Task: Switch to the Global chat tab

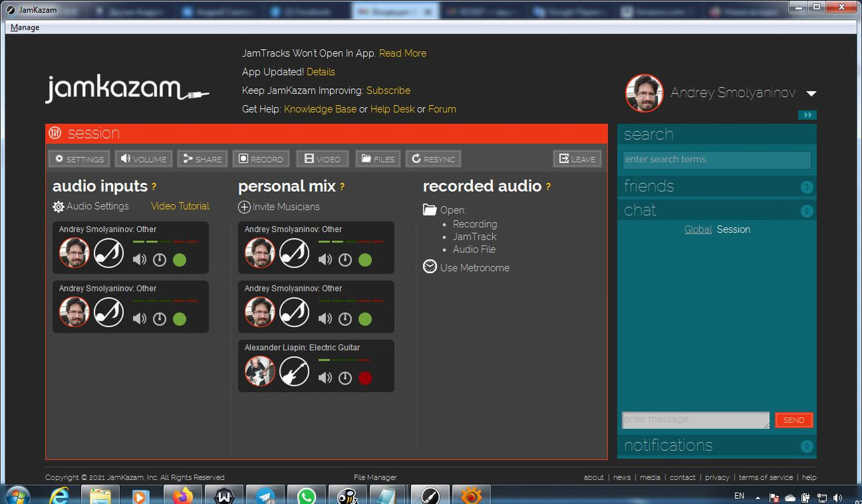Action: [698, 229]
